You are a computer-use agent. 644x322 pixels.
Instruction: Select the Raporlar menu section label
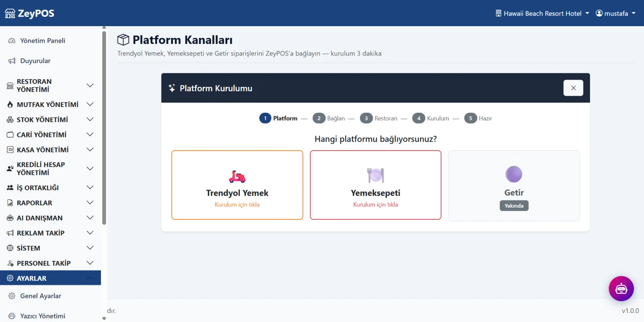tap(35, 203)
